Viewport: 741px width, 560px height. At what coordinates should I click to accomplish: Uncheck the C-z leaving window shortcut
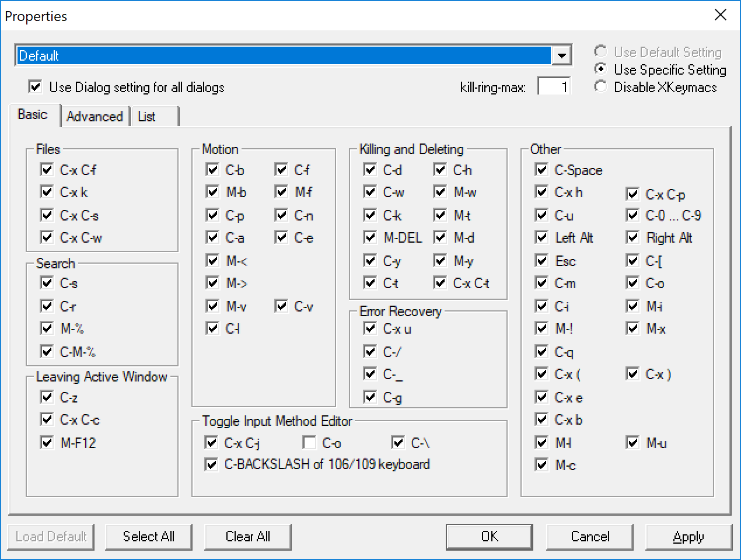[47, 397]
